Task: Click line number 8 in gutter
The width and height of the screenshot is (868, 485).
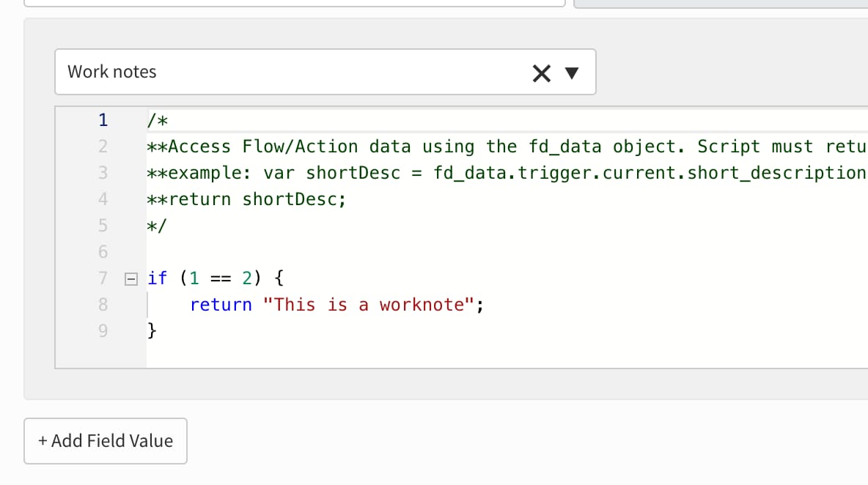Action: 103,305
